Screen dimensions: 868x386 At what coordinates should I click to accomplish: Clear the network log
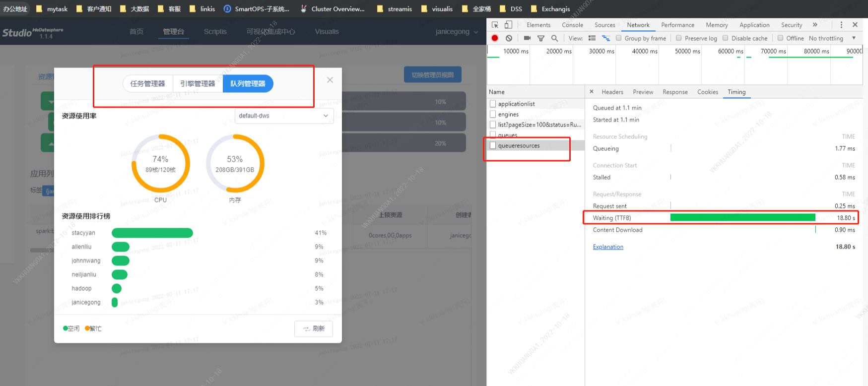click(509, 38)
